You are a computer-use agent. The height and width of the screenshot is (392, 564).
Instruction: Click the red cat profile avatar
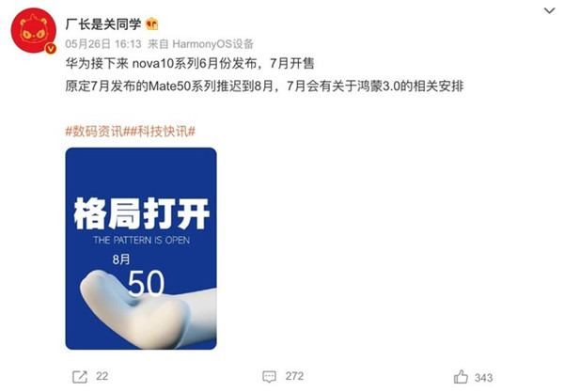point(34,31)
